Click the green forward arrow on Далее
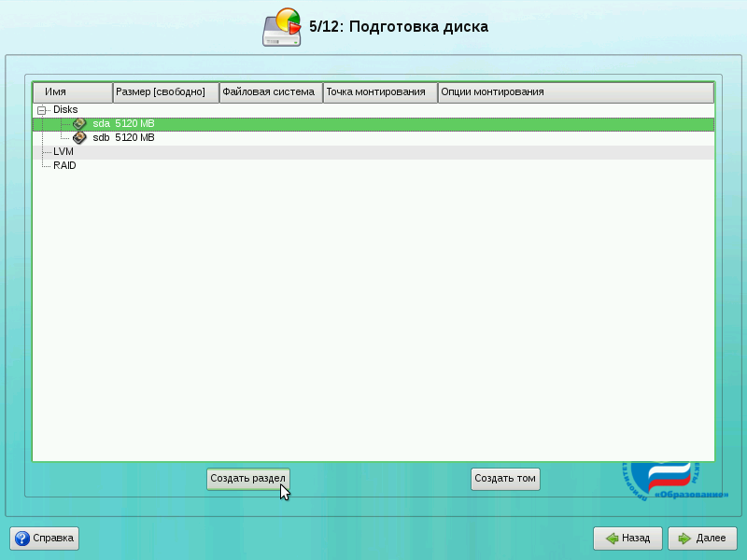Image resolution: width=747 pixels, height=560 pixels. (x=684, y=539)
